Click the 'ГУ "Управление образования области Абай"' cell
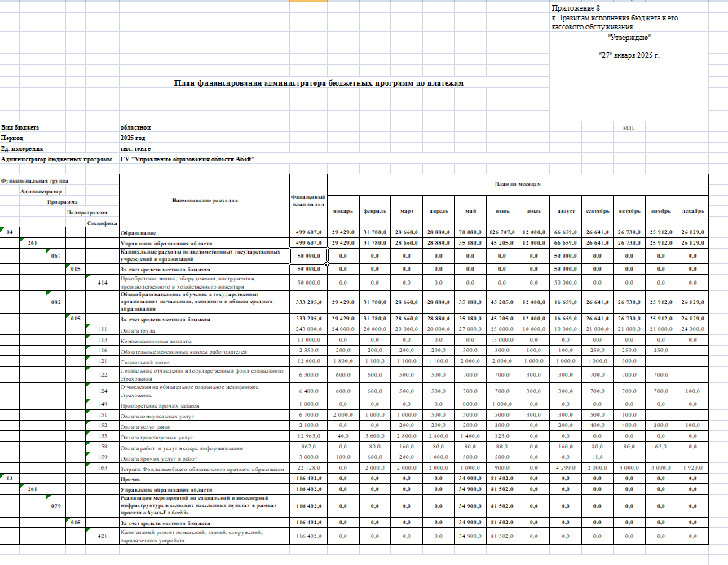Screen dimensions: 728x565 (x=188, y=159)
